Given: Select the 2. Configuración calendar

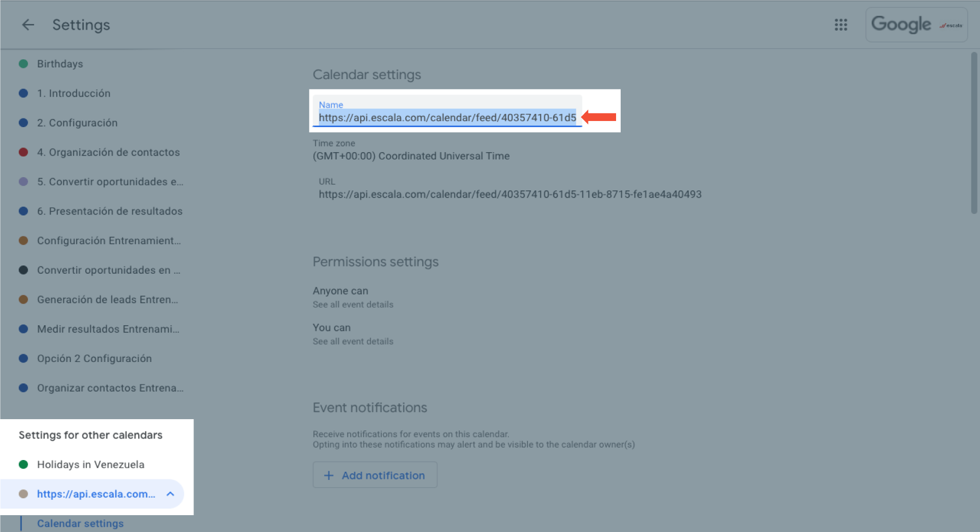Looking at the screenshot, I should 77,123.
